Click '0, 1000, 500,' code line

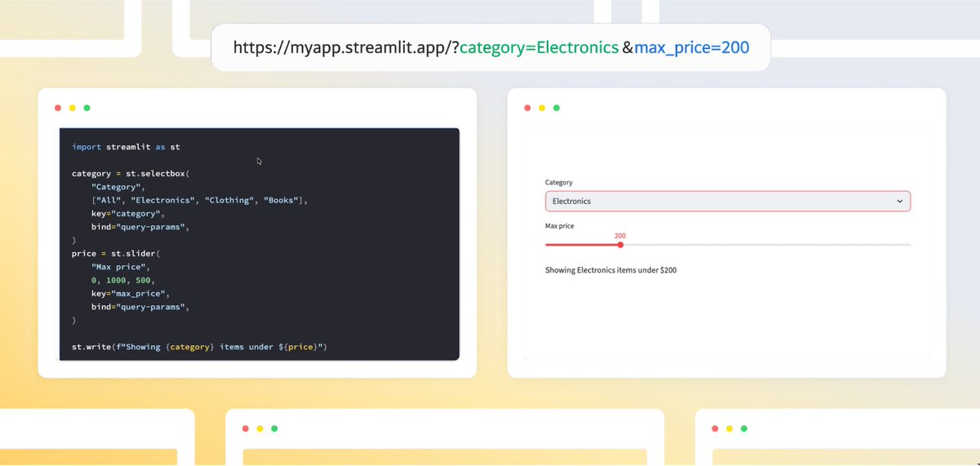click(123, 280)
